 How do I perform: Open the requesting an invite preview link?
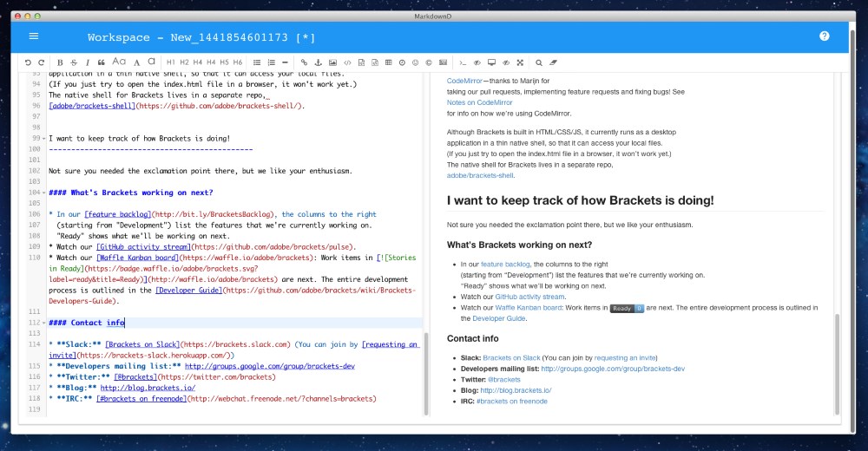pyautogui.click(x=624, y=358)
